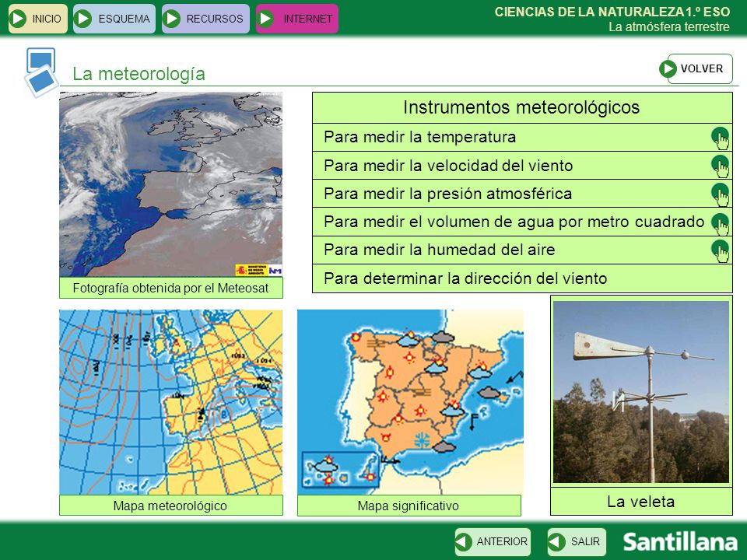Click the 'Mapa significativo' caption

click(x=409, y=506)
